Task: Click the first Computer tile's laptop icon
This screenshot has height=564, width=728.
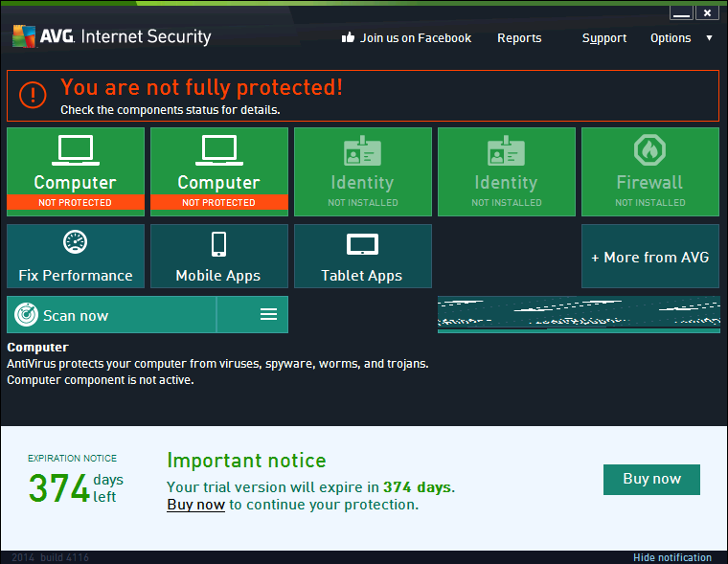Action: tap(76, 150)
